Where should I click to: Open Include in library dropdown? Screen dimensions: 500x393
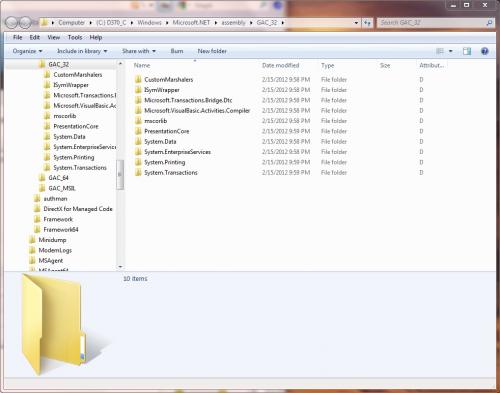tap(82, 51)
